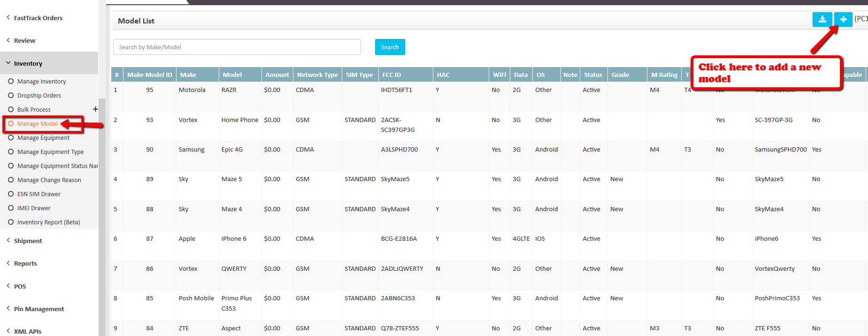The height and width of the screenshot is (336, 868).
Task: Click the plus icon beside Bulk Process
Action: click(x=95, y=109)
